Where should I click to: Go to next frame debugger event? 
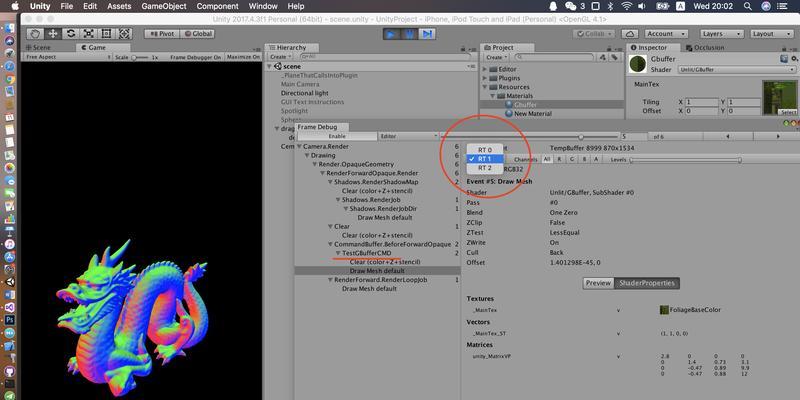tap(778, 136)
